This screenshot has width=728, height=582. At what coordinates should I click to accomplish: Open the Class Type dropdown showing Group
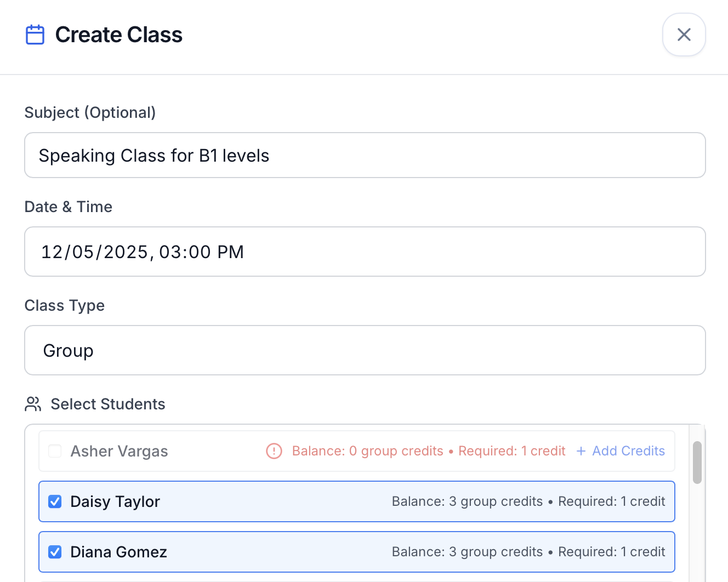(365, 350)
